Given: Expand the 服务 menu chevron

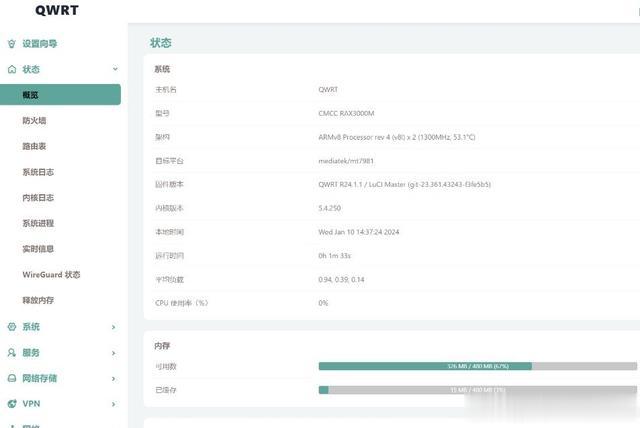Looking at the screenshot, I should click(x=113, y=353).
